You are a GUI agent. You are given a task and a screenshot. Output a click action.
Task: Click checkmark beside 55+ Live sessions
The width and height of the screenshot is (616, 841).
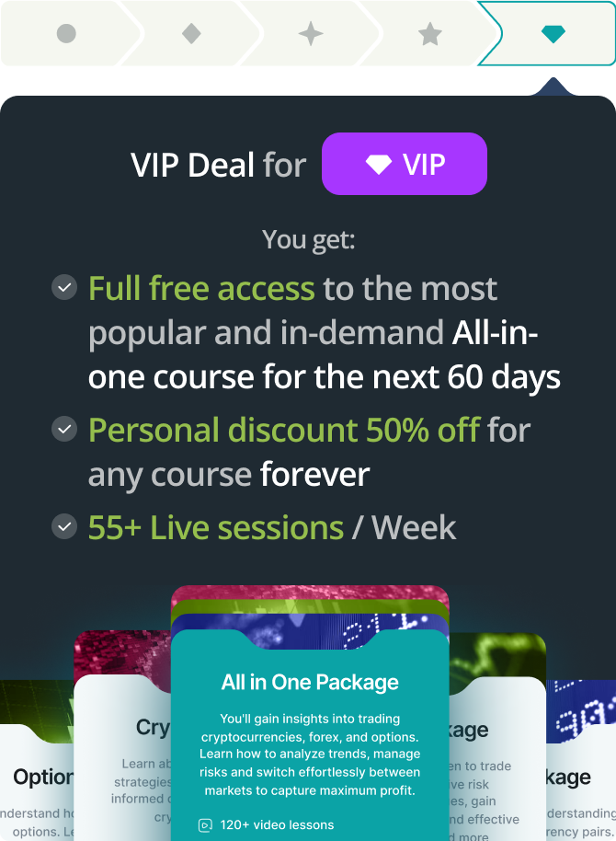point(64,526)
